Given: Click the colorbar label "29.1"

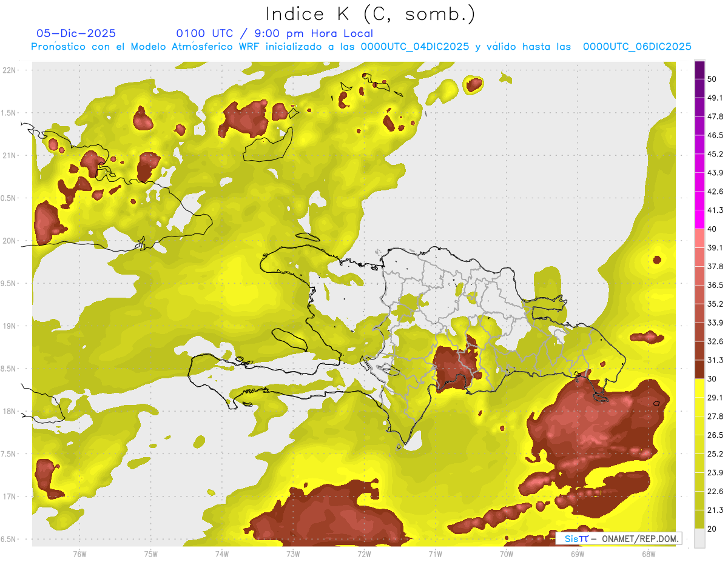Looking at the screenshot, I should pos(715,398).
